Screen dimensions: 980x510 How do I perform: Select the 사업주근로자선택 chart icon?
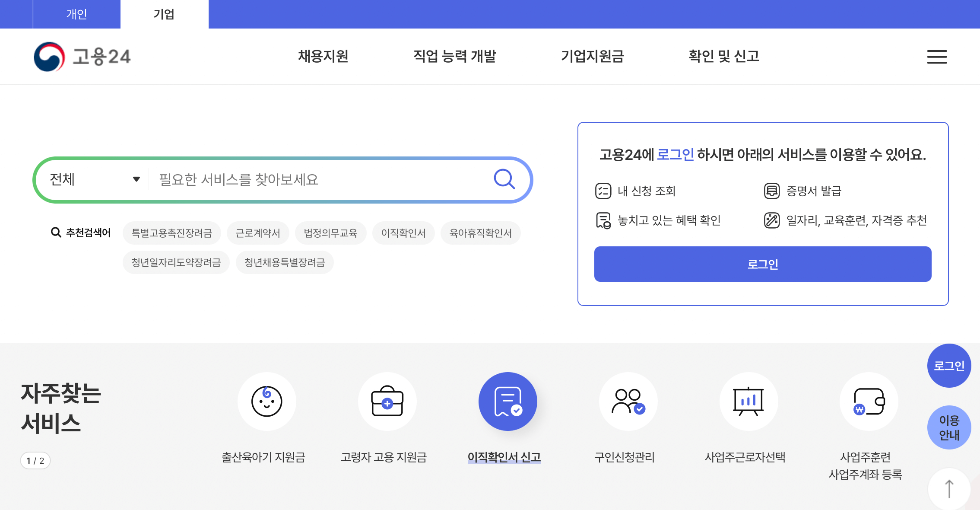(x=749, y=401)
